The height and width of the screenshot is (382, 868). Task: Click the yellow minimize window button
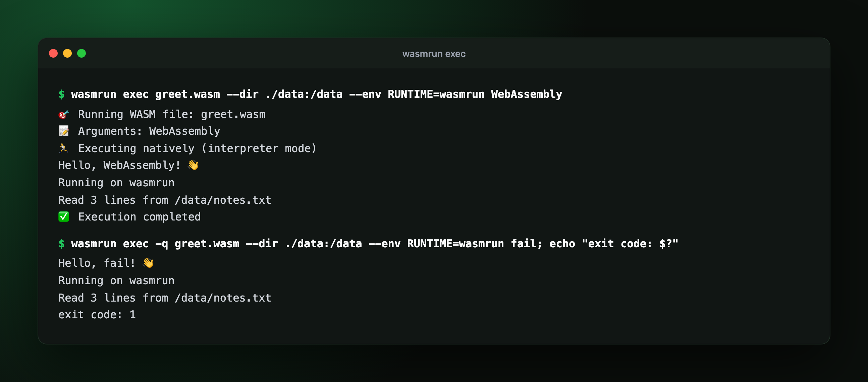point(67,54)
